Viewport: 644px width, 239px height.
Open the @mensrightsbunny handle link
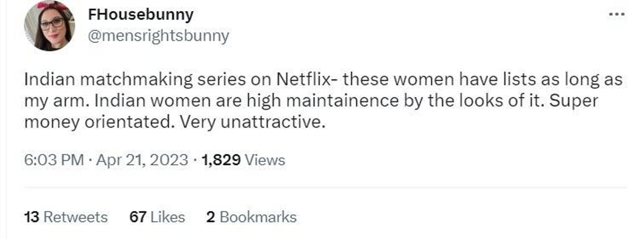pyautogui.click(x=158, y=36)
